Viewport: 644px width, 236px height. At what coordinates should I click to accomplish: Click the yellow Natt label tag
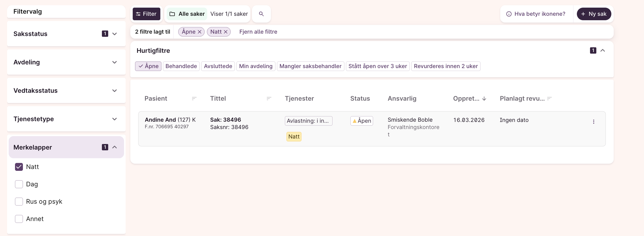click(294, 137)
